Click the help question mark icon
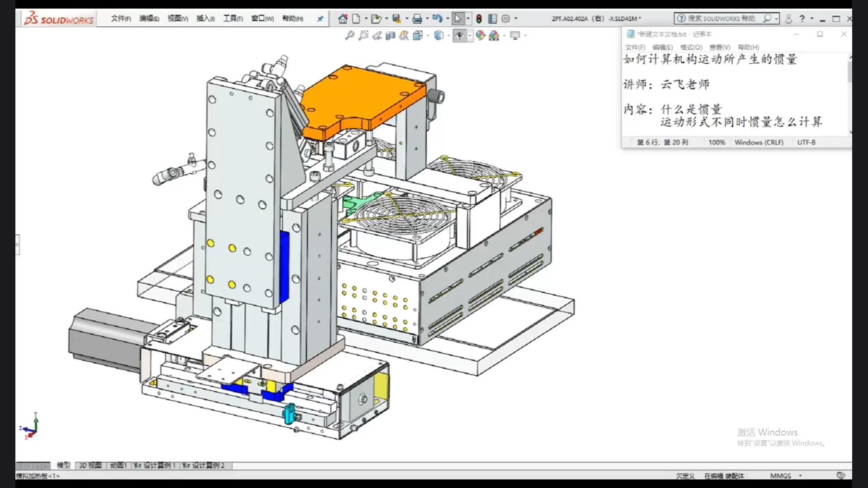Viewport: 868px width, 488px height. (802, 19)
